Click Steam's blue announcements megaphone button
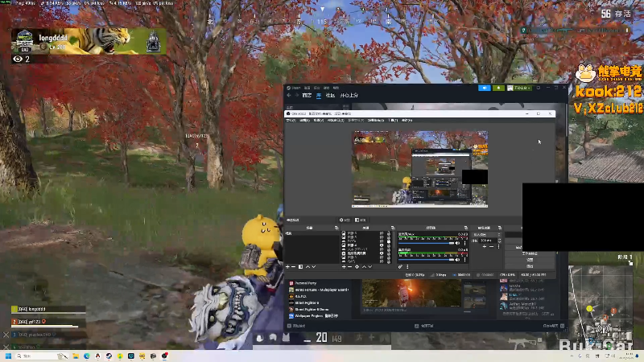Image resolution: width=644 pixels, height=362 pixels. [485, 88]
